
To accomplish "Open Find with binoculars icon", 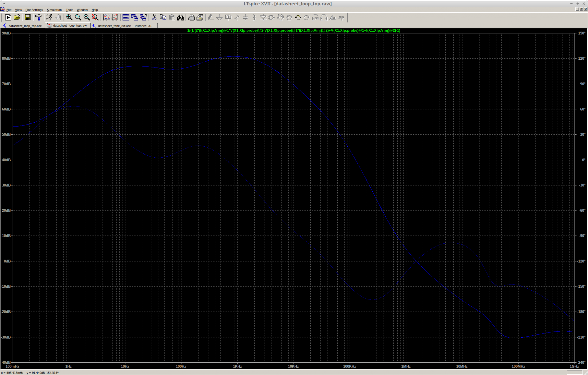I will [x=180, y=18].
